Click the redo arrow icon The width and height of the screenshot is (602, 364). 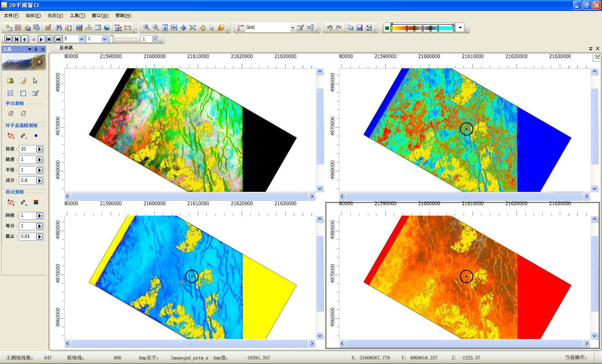339,28
